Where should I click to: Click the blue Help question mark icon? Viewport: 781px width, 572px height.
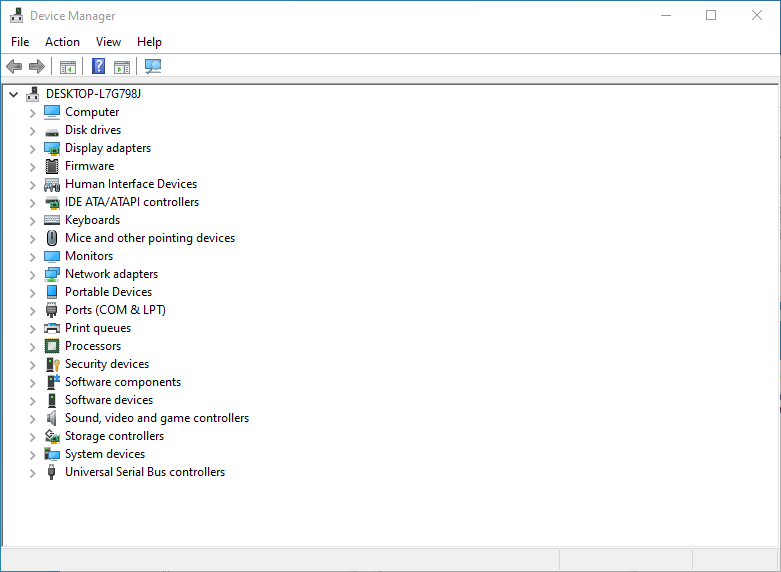pyautogui.click(x=99, y=66)
